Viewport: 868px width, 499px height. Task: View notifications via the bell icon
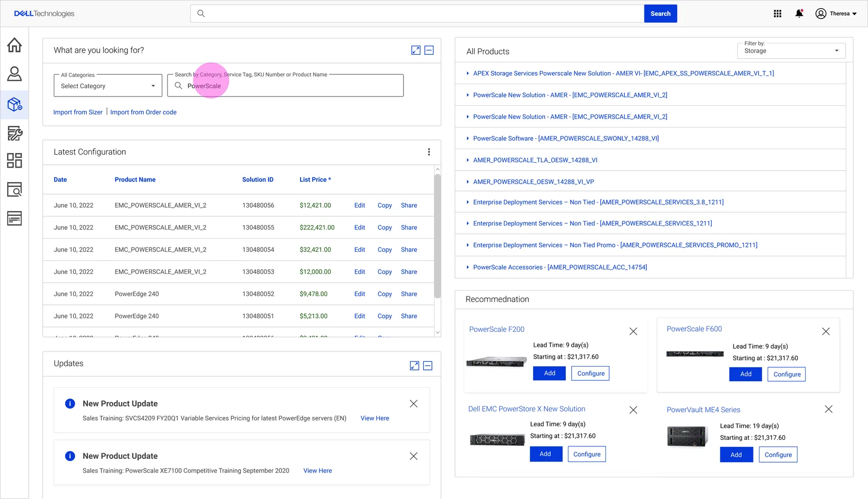tap(799, 14)
